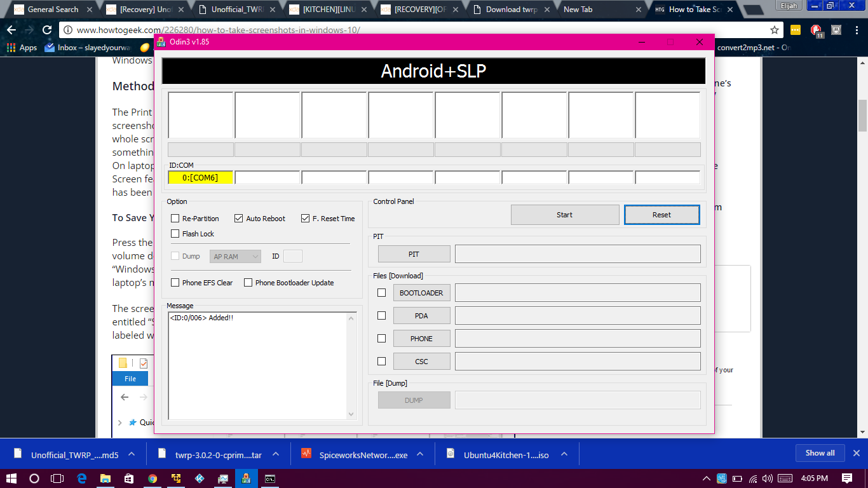Open the Command Prompt taskbar icon
This screenshot has height=488, width=868.
[270, 478]
